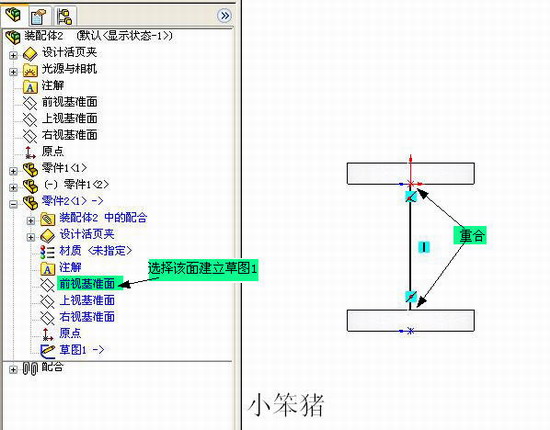Expand the 配合 mates folder
Viewport: 550px width, 430px height.
[x=13, y=369]
